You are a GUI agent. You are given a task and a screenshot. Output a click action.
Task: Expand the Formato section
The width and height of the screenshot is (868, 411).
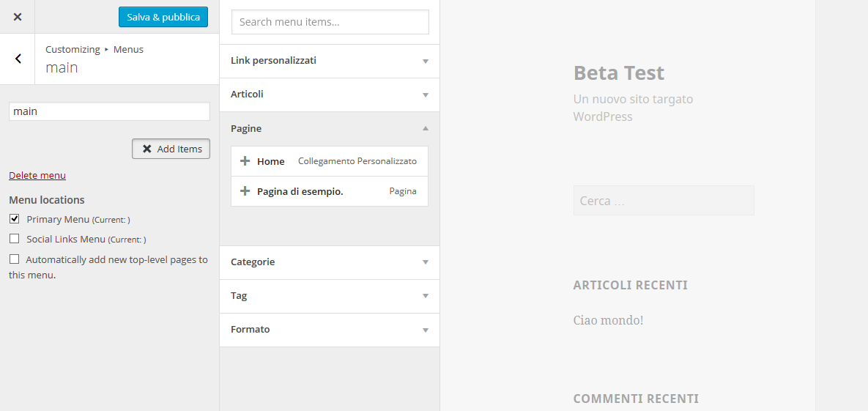[x=425, y=330]
